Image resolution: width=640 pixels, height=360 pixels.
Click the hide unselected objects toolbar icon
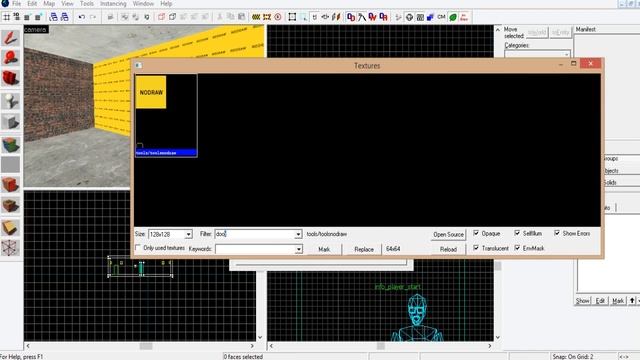pyautogui.click(x=172, y=17)
